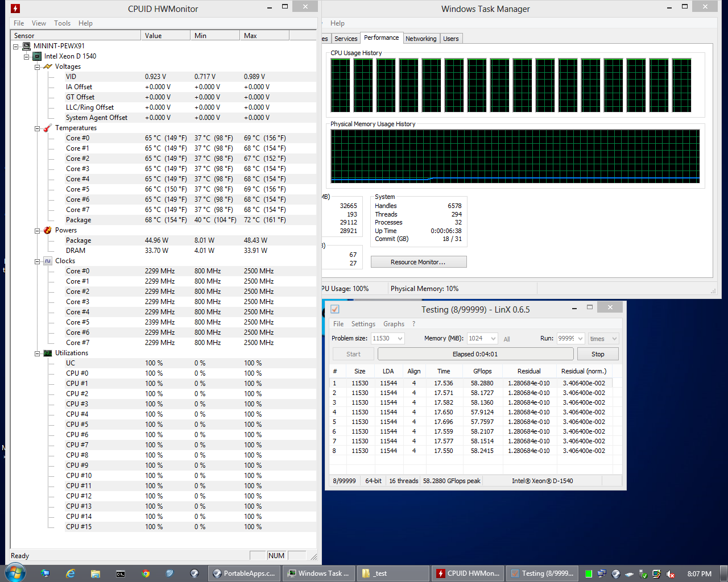
Task: Open LinX File menu
Action: click(338, 324)
